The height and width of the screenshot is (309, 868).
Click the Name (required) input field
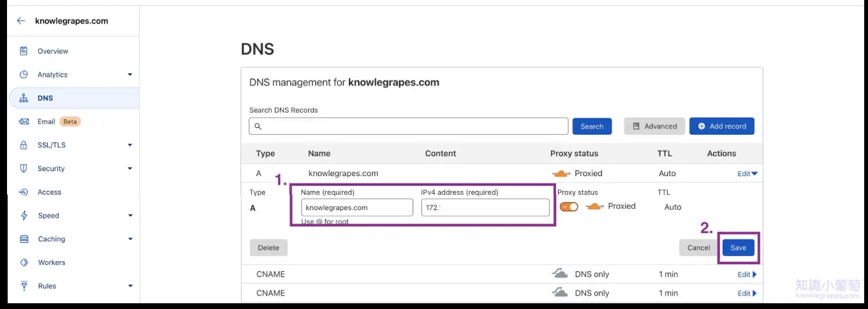(357, 207)
